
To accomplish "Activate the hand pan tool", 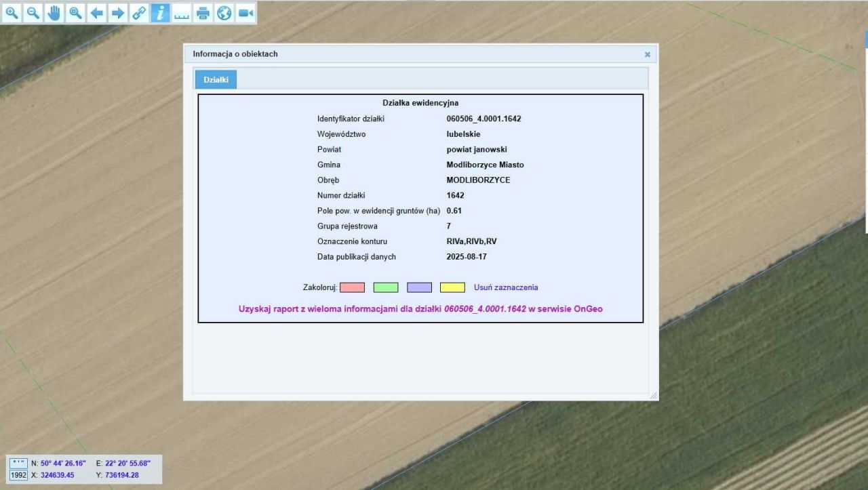I will tap(54, 12).
